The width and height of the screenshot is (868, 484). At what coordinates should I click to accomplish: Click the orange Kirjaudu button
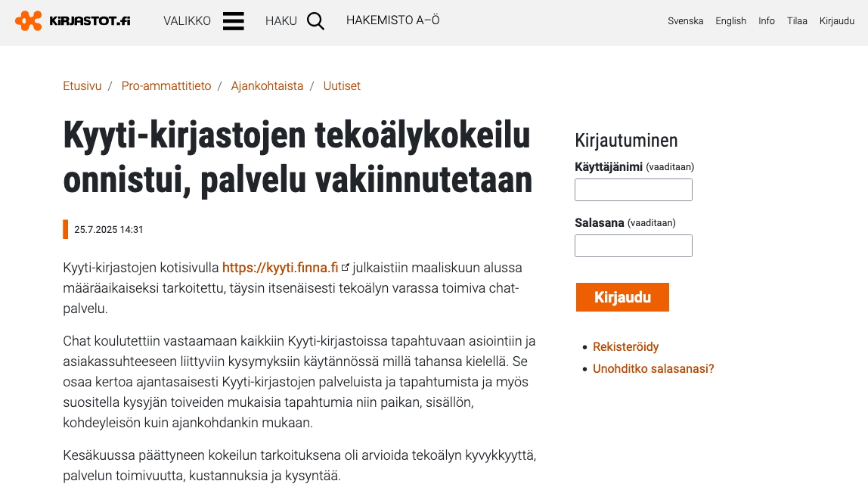click(622, 297)
